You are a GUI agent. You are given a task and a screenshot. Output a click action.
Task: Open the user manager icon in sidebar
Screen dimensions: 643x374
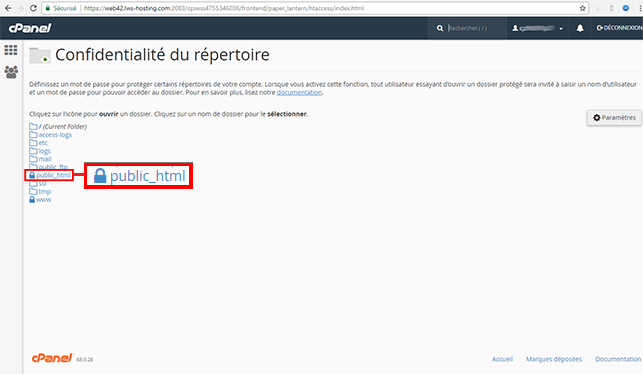[x=11, y=72]
